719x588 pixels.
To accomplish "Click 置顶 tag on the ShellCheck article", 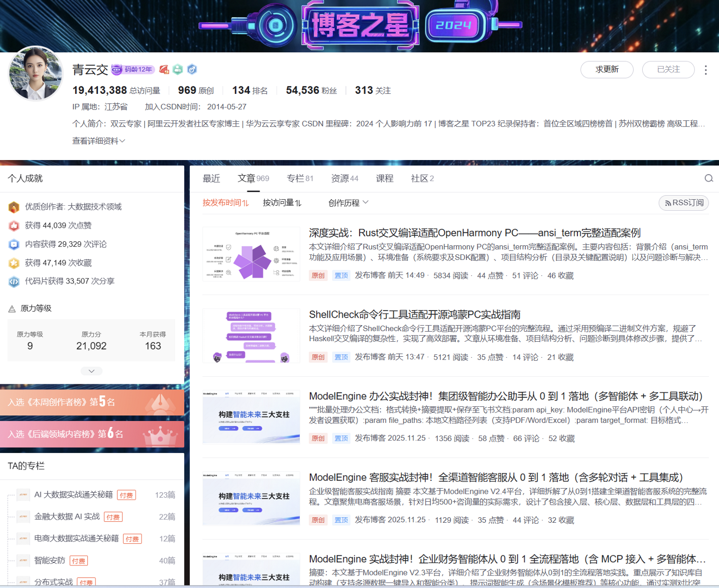I will tap(341, 357).
